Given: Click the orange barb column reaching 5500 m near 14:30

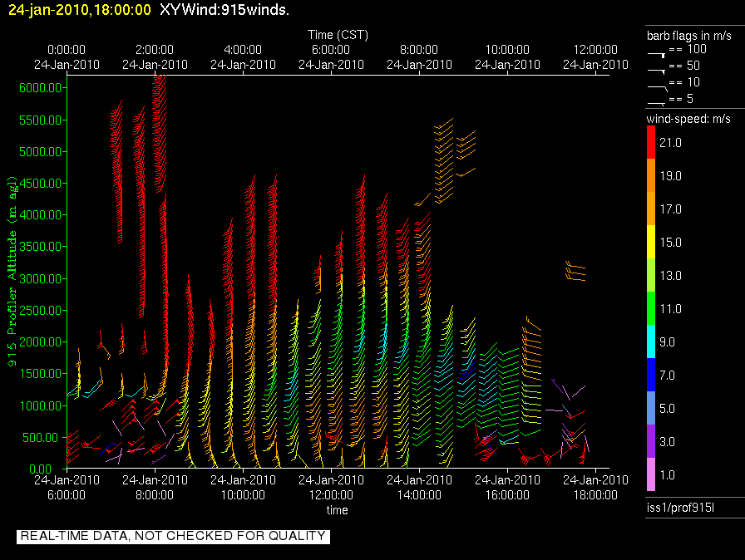Looking at the screenshot, I should point(444,161).
